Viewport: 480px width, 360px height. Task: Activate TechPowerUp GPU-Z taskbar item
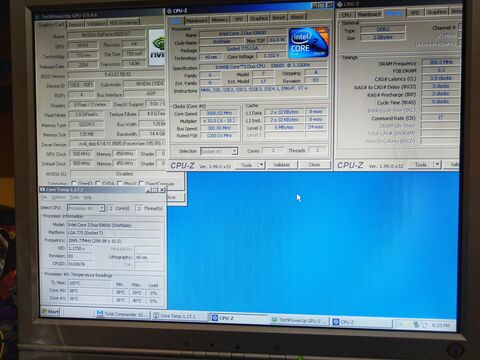[300, 320]
